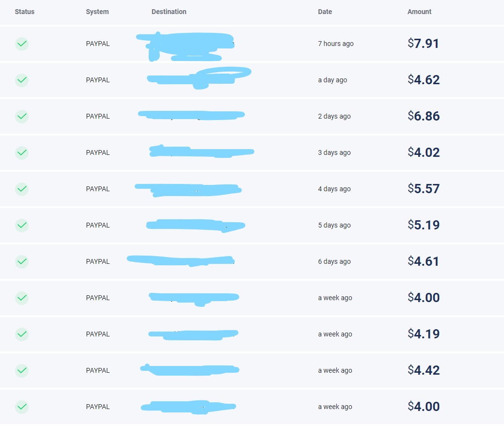Select the $4.61 amount from 6 days ago
Image resolution: width=504 pixels, height=426 pixels.
pos(423,261)
